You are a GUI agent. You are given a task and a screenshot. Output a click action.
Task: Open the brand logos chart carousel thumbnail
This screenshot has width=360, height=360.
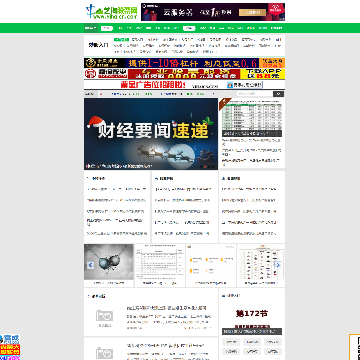(x=261, y=262)
